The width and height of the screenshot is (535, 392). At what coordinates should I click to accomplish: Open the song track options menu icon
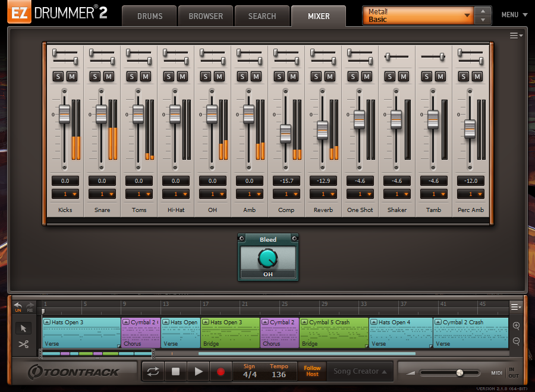pyautogui.click(x=516, y=307)
